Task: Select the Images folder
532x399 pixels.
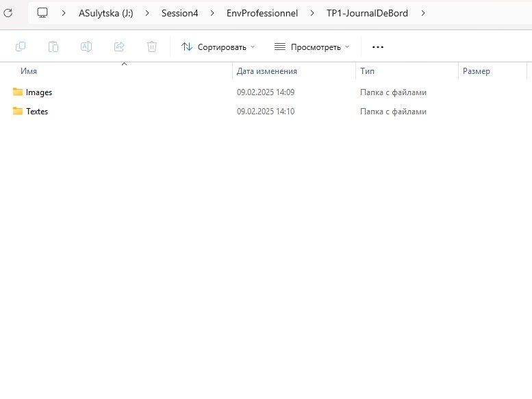Action: 38,92
